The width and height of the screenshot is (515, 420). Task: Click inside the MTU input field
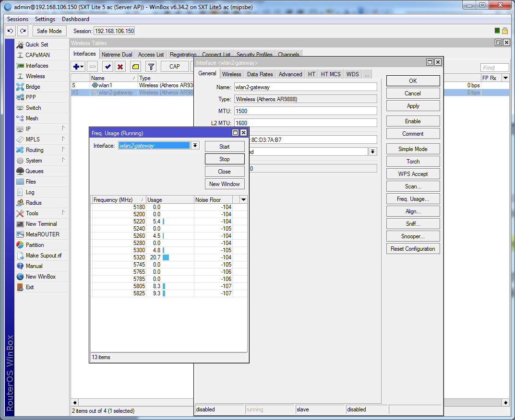(305, 111)
